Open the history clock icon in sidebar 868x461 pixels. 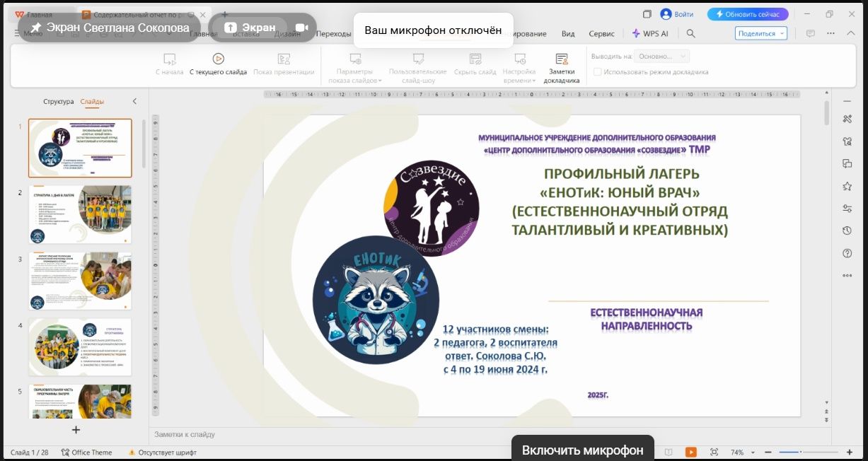click(x=847, y=230)
